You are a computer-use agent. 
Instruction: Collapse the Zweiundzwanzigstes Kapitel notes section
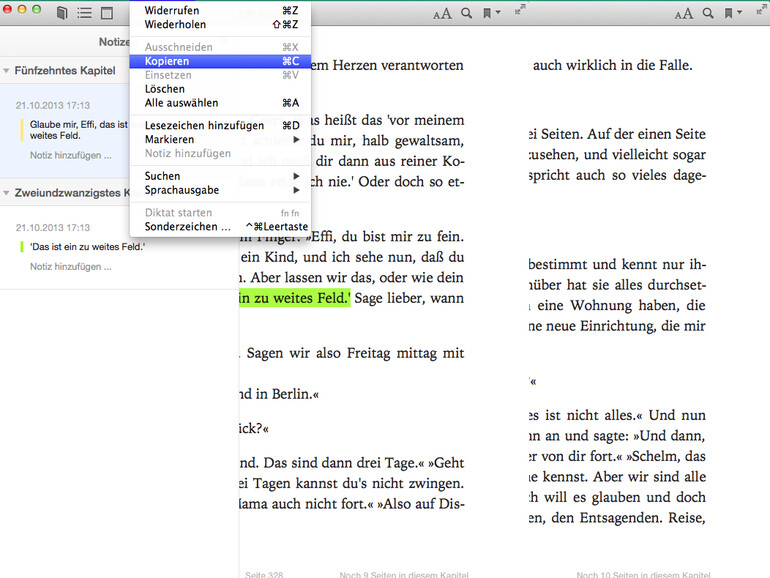7,193
